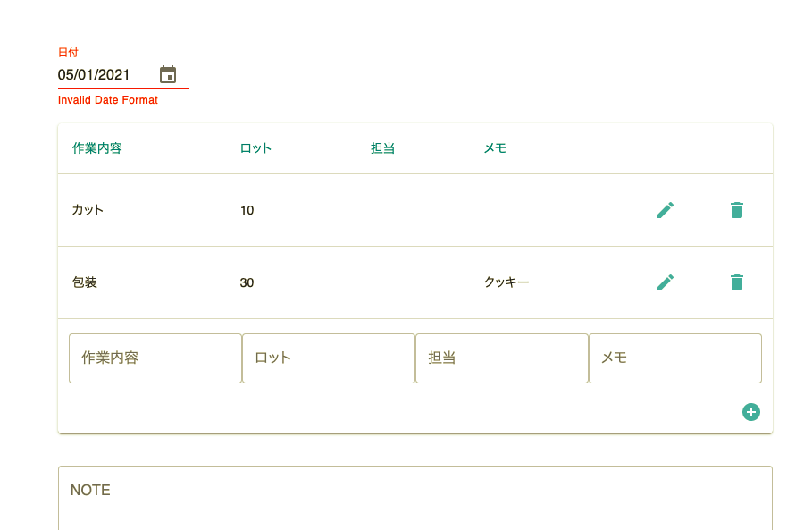Image resolution: width=812 pixels, height=530 pixels.
Task: Delete the 包装 row
Action: (x=736, y=282)
